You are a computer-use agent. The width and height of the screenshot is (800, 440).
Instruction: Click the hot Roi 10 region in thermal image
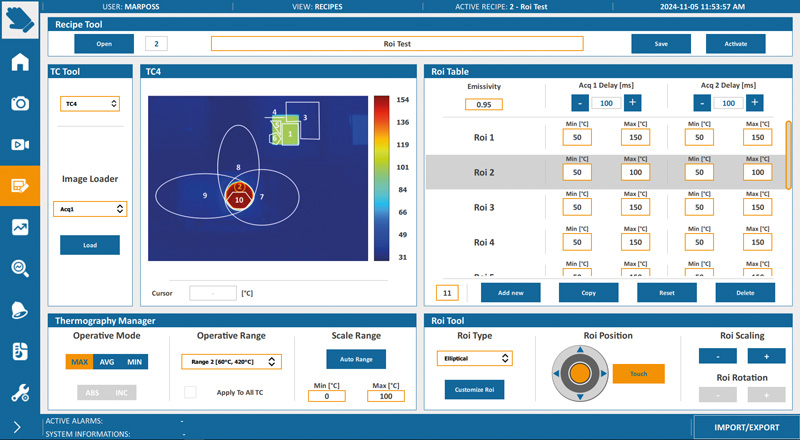click(x=239, y=200)
